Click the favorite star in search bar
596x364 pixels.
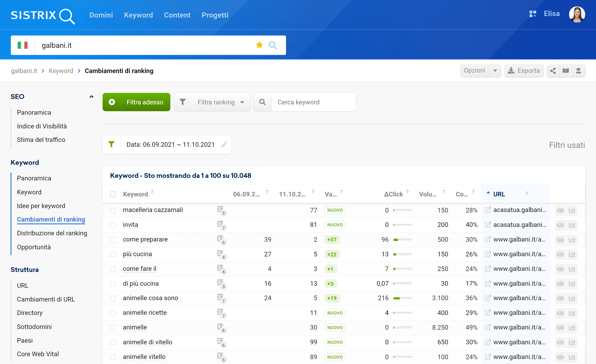coord(259,45)
